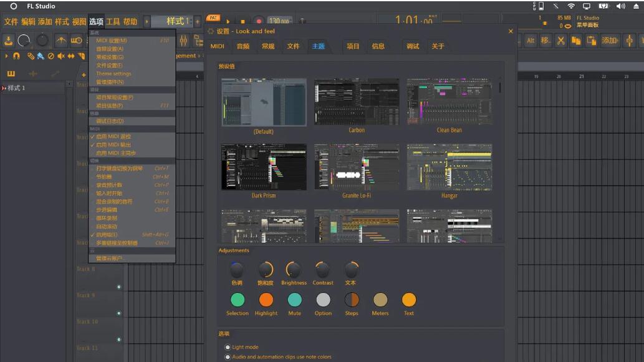This screenshot has width=644, height=362.
Task: Click the download tray icon in the toolbar
Action: tap(8, 41)
